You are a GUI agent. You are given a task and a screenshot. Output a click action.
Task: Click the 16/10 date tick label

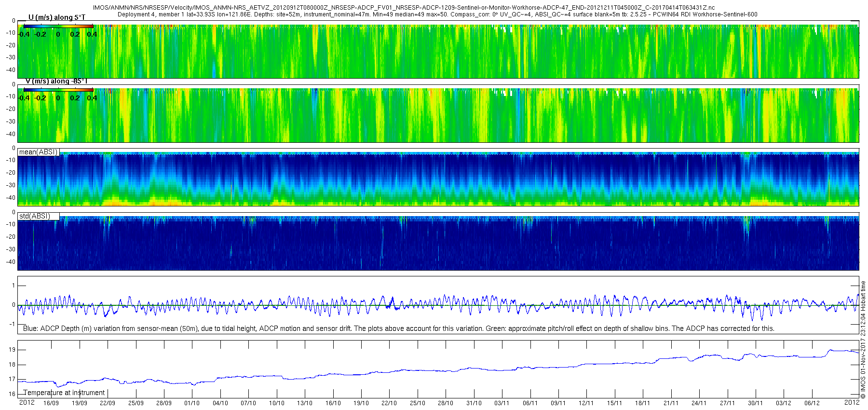click(333, 403)
